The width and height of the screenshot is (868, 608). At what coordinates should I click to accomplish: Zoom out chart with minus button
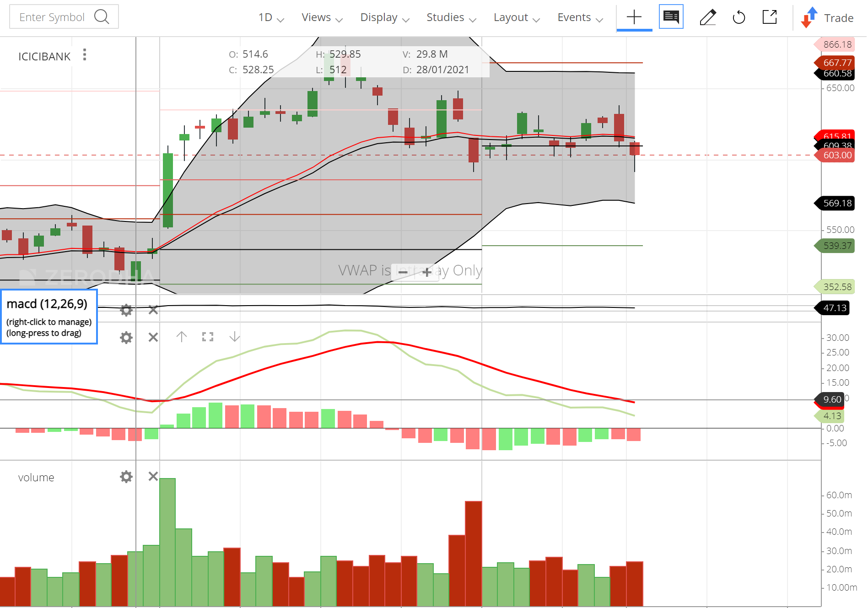[x=403, y=272]
